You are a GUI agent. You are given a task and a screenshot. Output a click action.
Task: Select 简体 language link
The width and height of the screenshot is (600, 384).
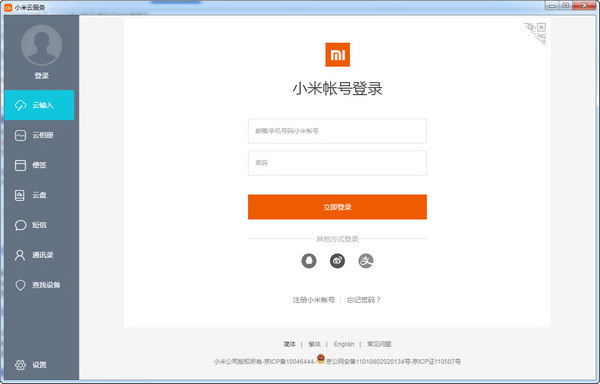pos(289,344)
